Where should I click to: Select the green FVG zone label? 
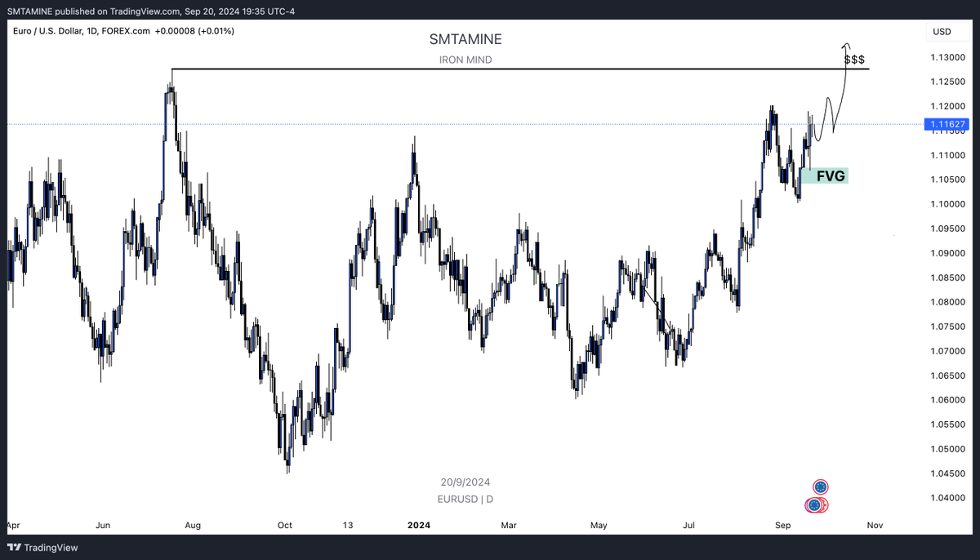[824, 176]
